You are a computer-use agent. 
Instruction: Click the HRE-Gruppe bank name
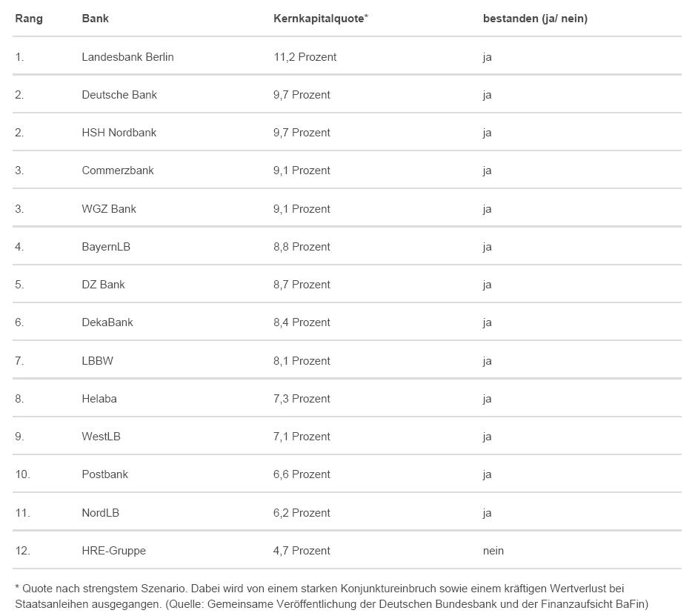tap(113, 551)
